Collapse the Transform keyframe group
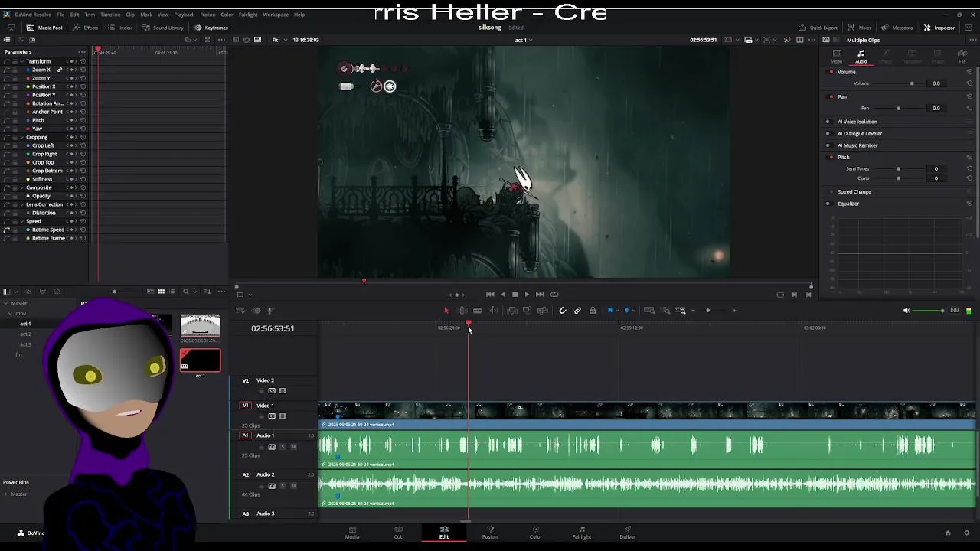The width and height of the screenshot is (980, 551). [x=21, y=61]
